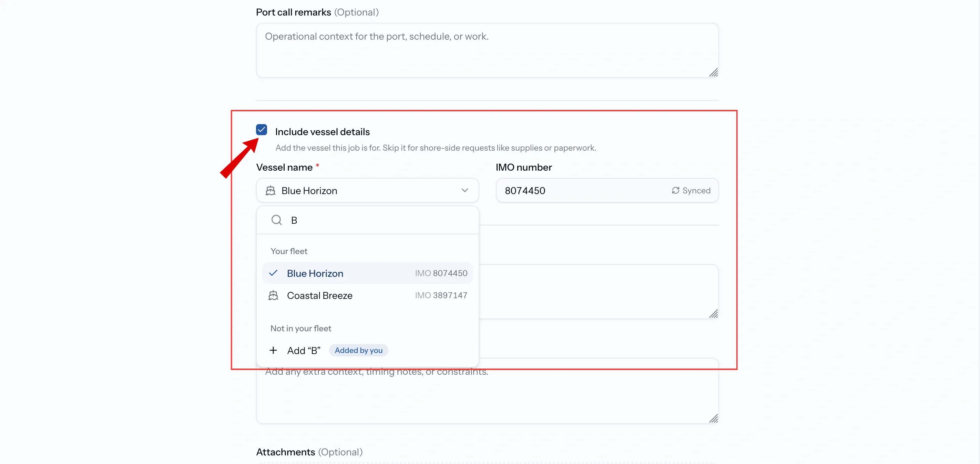Click into the Port call remarks textarea

487,50
